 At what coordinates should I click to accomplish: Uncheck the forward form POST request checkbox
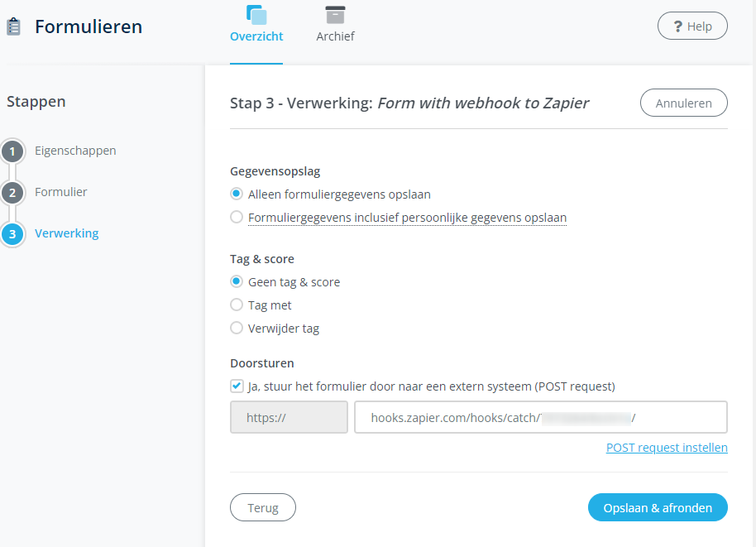237,386
